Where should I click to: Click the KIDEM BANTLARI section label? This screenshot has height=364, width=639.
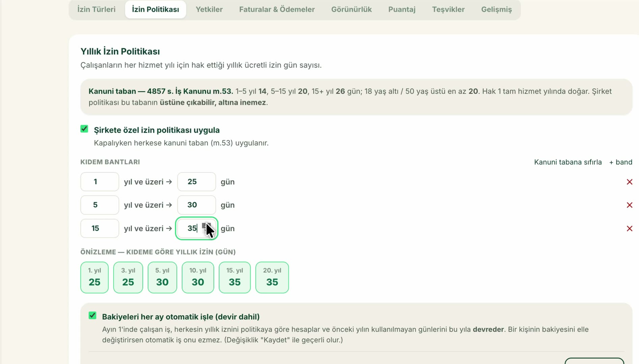point(110,162)
